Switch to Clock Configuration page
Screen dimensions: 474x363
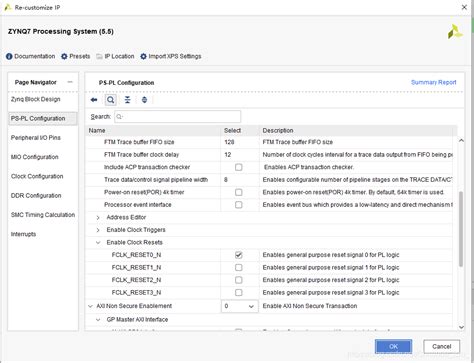click(x=37, y=176)
